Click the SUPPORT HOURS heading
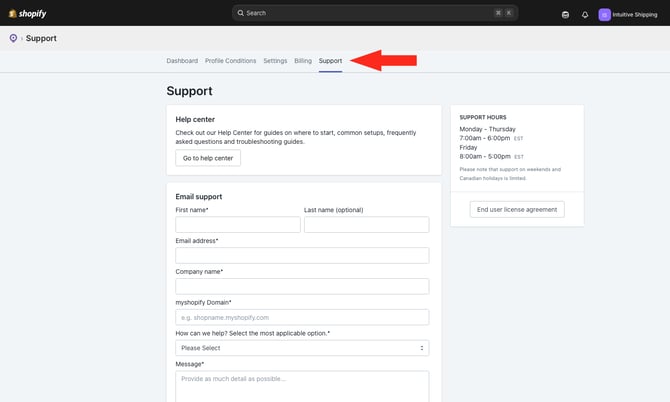 (x=483, y=117)
